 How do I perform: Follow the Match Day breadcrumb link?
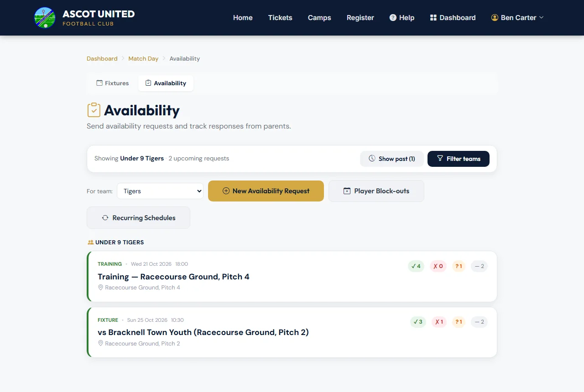coord(143,58)
